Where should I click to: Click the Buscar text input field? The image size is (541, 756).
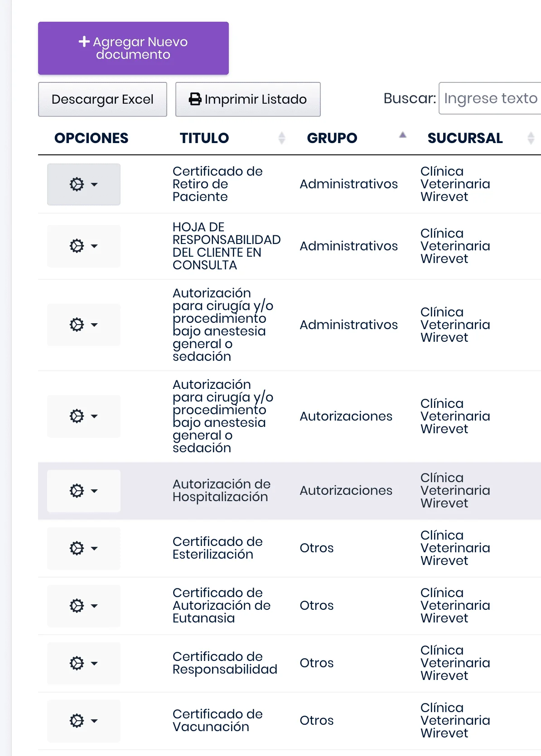click(489, 98)
